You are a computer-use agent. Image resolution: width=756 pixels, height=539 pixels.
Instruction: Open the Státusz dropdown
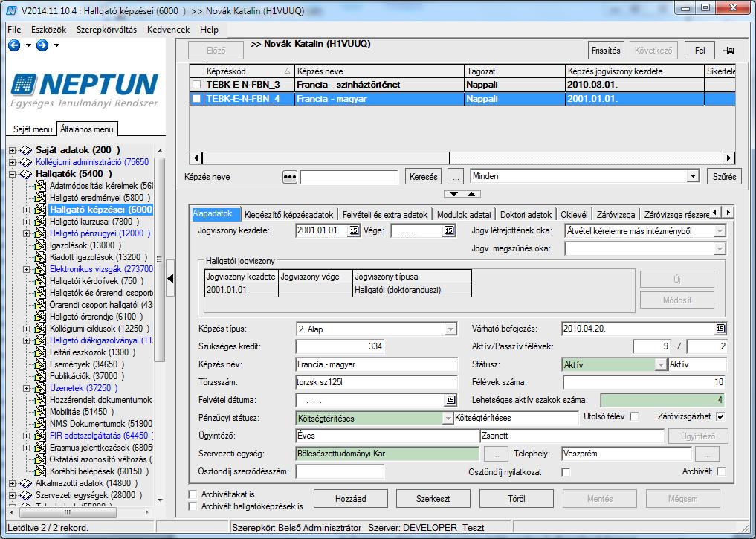point(661,364)
